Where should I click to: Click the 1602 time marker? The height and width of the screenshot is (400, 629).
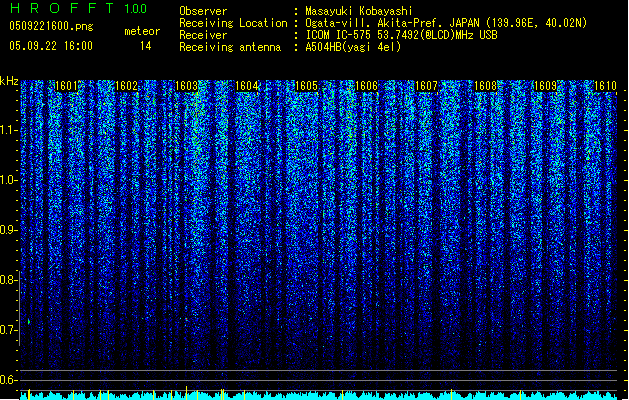(126, 86)
